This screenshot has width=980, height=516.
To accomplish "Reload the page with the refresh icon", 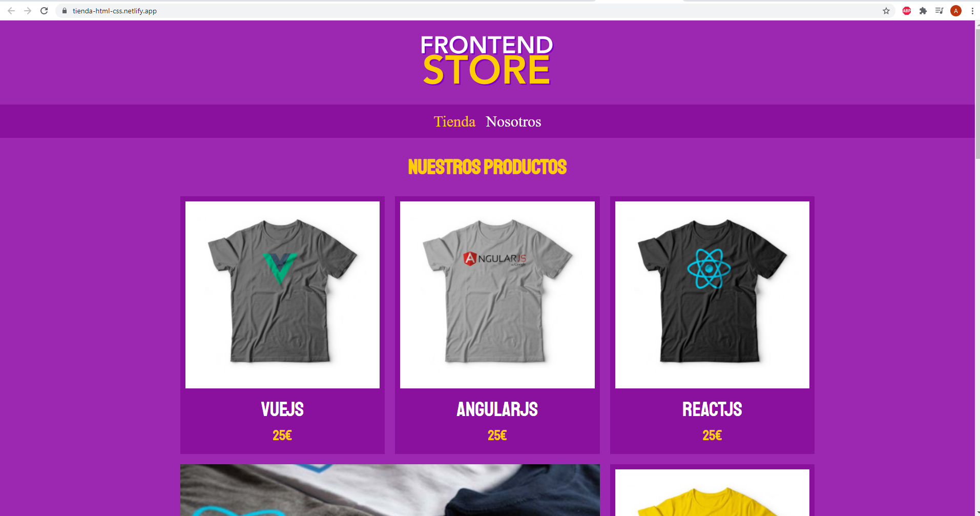I will point(44,11).
